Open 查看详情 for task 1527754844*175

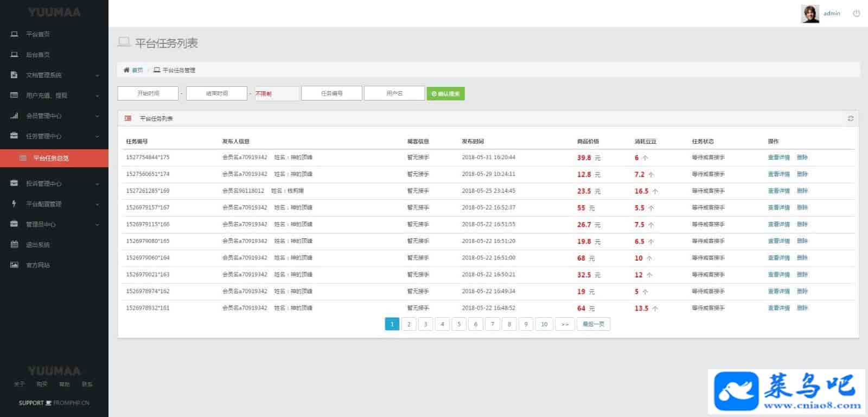(778, 157)
